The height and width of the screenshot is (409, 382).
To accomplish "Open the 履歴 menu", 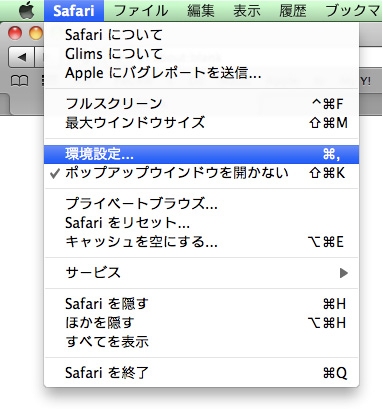I will click(293, 11).
